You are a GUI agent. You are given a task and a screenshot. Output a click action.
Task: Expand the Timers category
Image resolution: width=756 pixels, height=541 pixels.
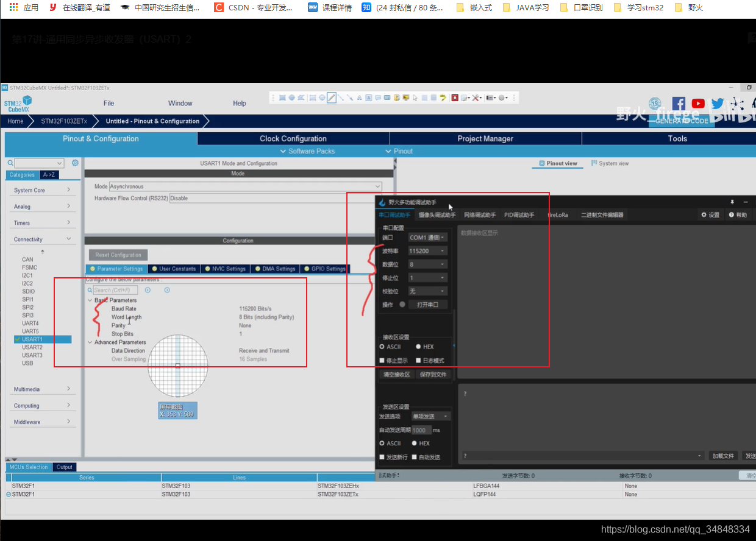(42, 223)
